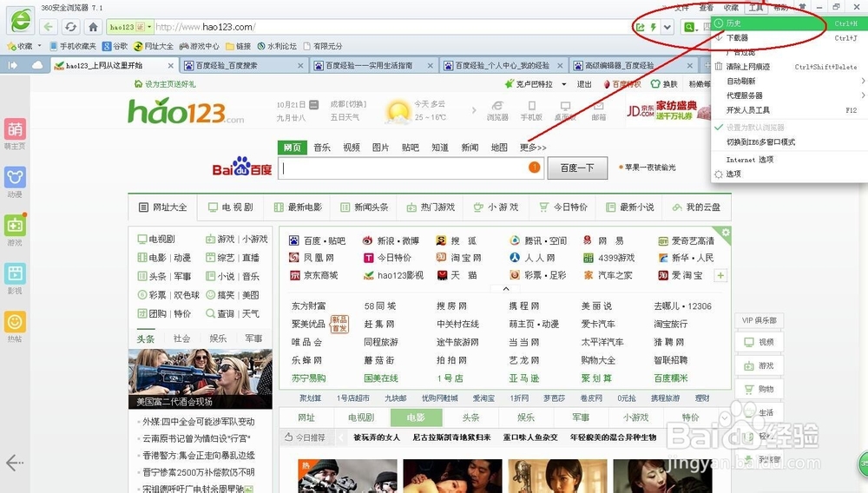Click the 百度一下 search button
868x493 pixels.
[x=577, y=168]
